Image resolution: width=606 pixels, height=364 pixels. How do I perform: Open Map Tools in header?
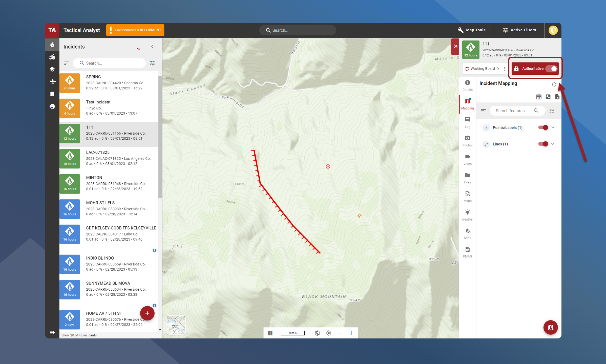click(472, 30)
